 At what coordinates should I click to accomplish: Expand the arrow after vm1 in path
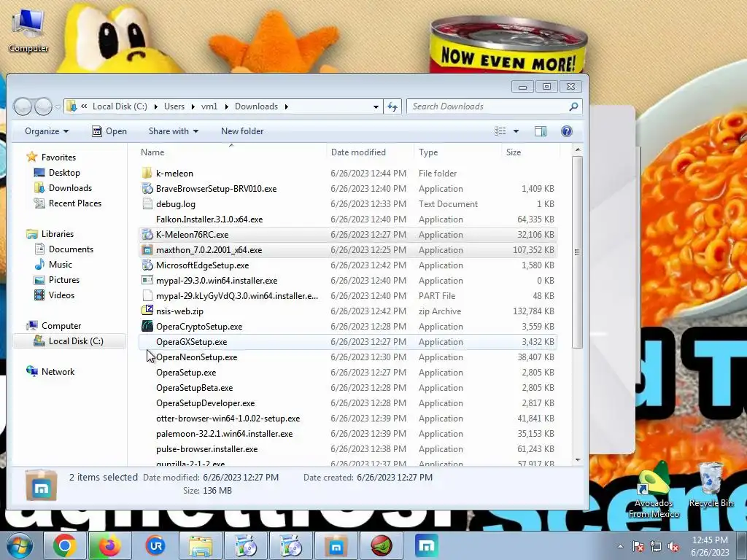[x=226, y=106]
